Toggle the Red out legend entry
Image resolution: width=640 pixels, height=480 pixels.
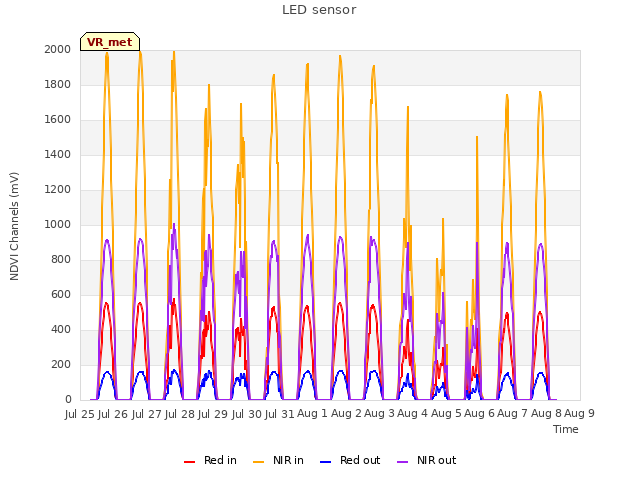pos(350,460)
